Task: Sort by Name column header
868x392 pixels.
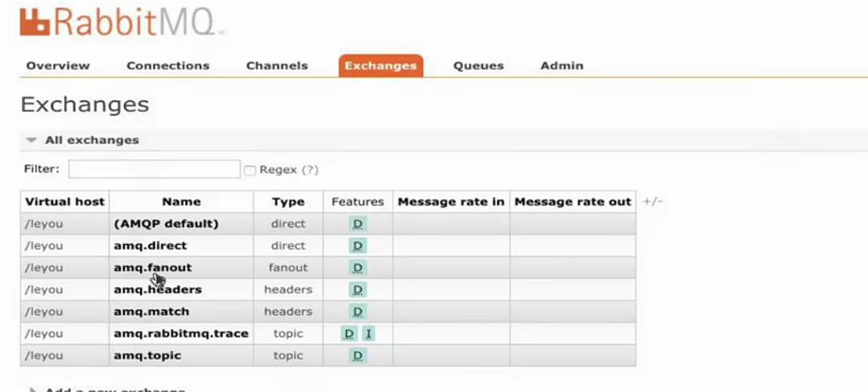Action: click(x=181, y=202)
